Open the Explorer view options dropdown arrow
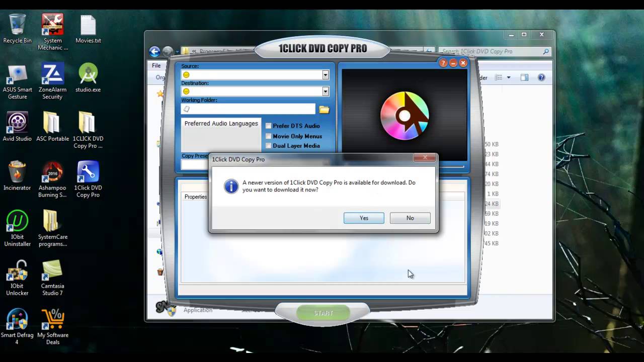 coord(509,77)
